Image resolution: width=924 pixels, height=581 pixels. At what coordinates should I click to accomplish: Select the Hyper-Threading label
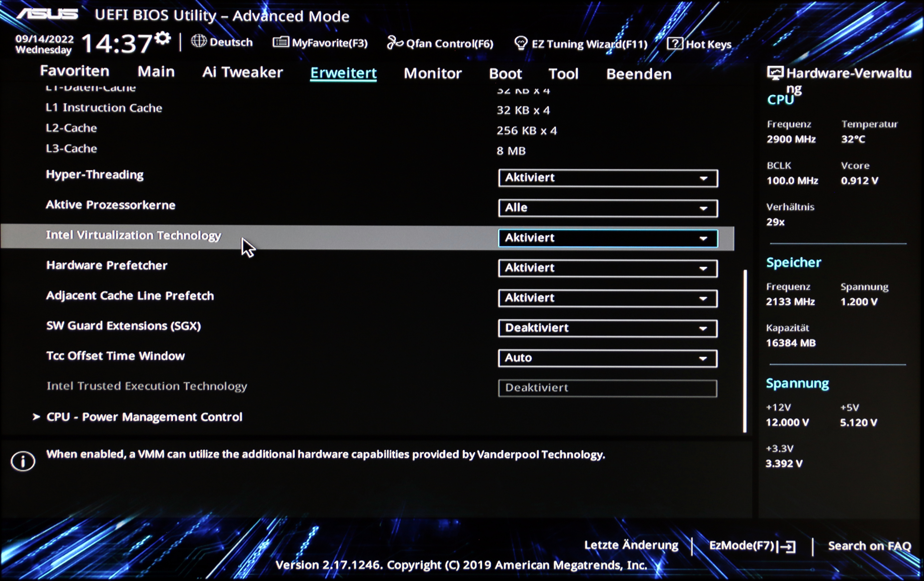tap(95, 175)
